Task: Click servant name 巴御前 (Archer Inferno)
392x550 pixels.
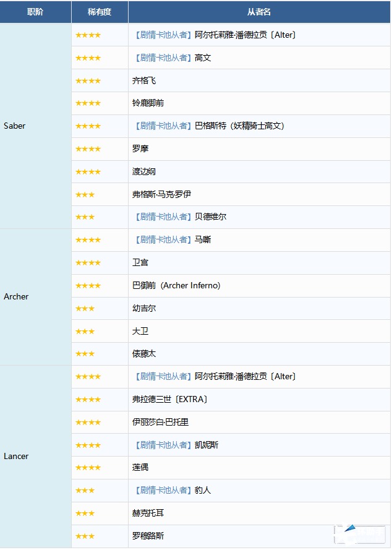Action: (176, 286)
